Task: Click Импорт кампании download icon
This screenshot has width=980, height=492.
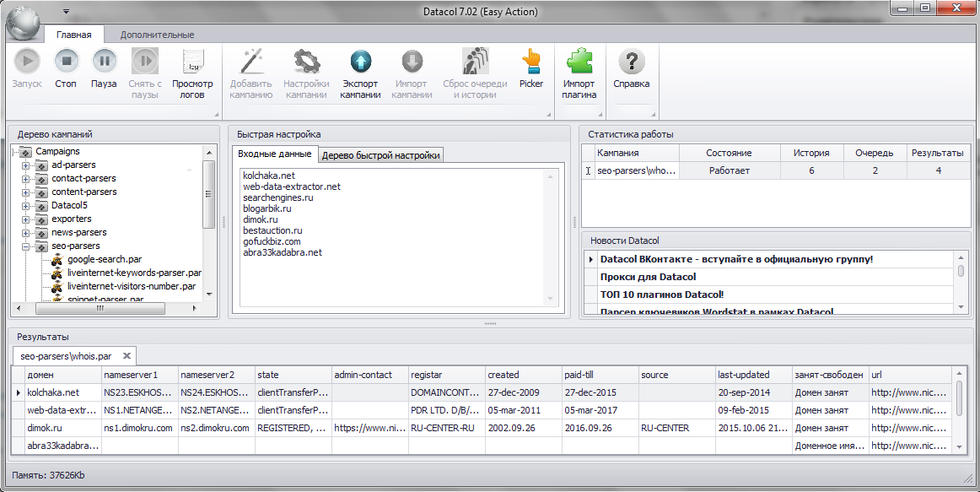Action: point(412,62)
